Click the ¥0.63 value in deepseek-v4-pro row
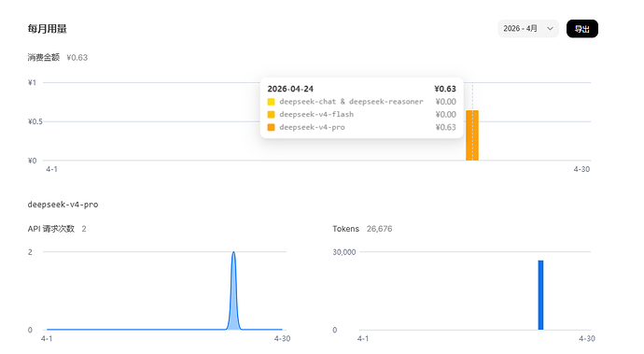 [445, 127]
